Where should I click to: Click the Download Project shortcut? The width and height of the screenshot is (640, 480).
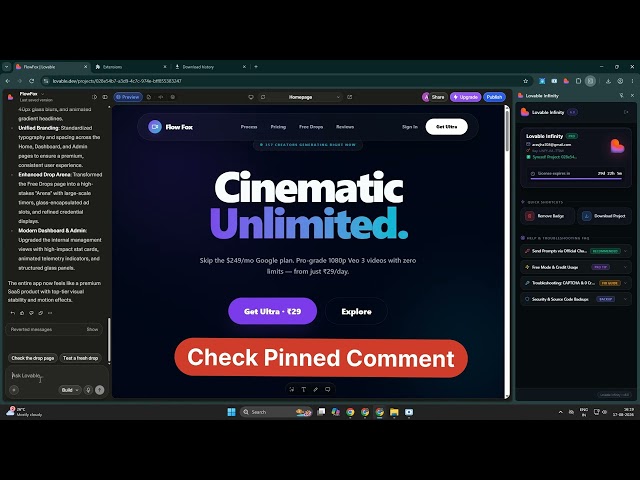[x=604, y=216]
